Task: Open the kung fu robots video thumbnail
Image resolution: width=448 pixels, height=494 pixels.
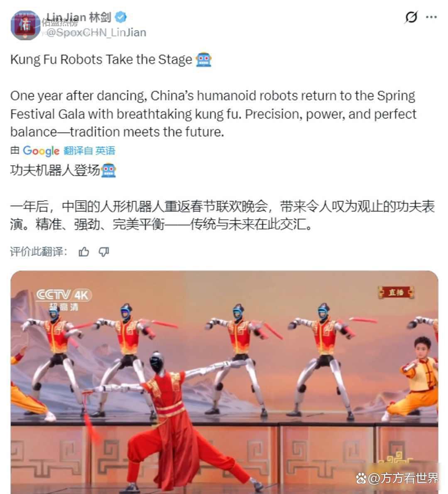Action: pos(224,382)
